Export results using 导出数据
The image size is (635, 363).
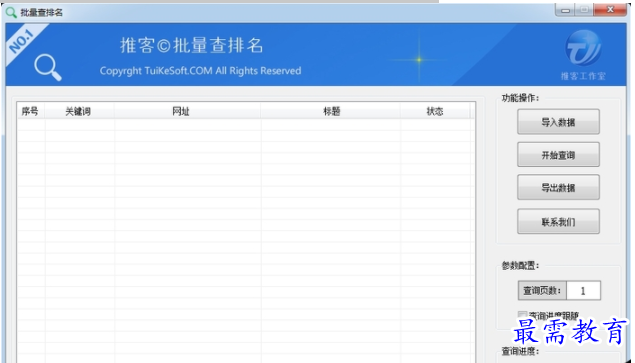(558, 187)
